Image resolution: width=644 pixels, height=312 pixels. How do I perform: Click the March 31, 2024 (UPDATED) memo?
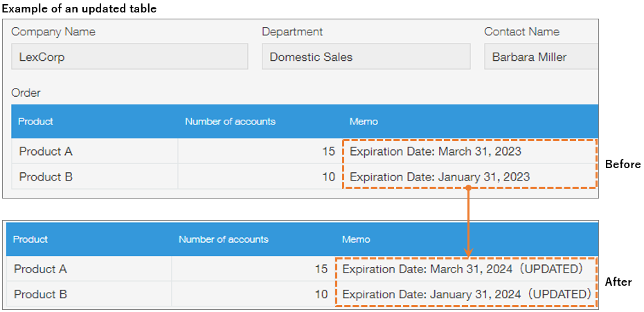coord(463,269)
